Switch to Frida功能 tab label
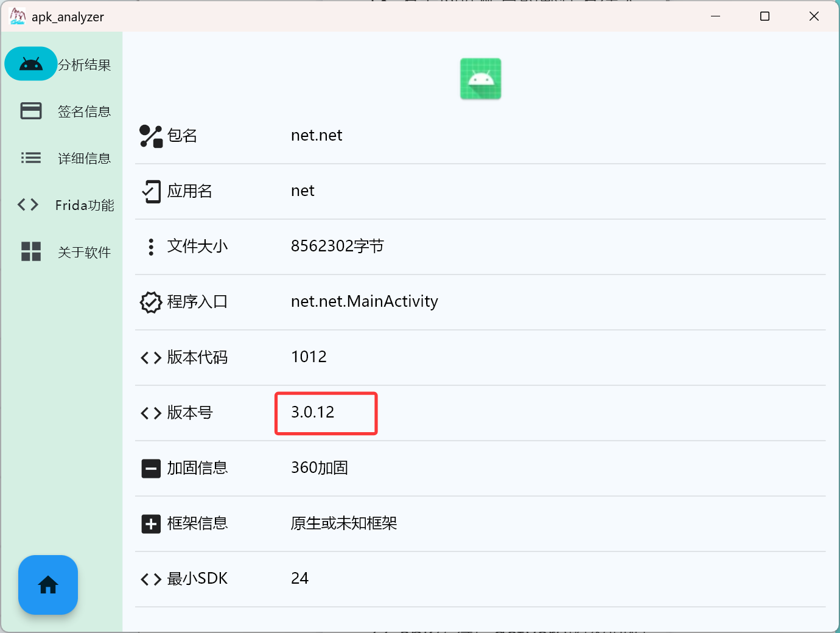 (x=85, y=205)
